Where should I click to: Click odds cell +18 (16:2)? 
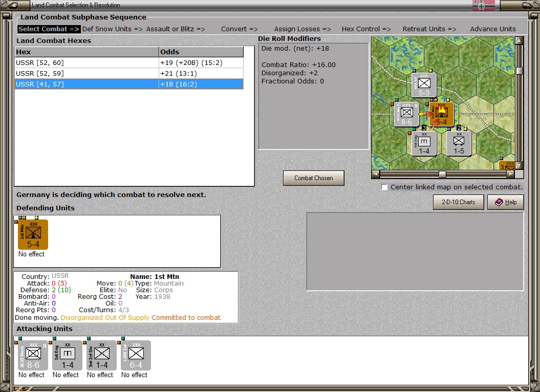(201, 84)
